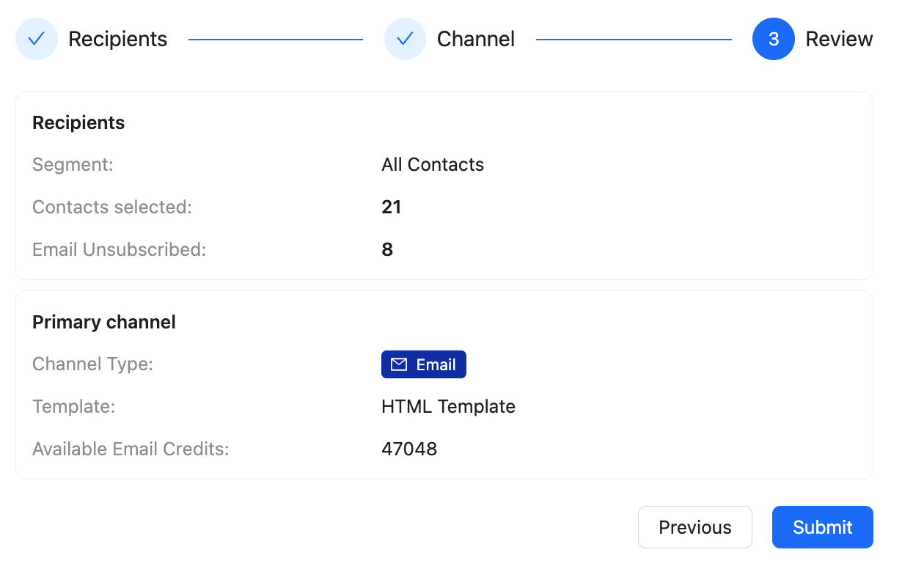Click the All Contacts segment value
Viewport: 902px width, 588px height.
click(x=433, y=164)
